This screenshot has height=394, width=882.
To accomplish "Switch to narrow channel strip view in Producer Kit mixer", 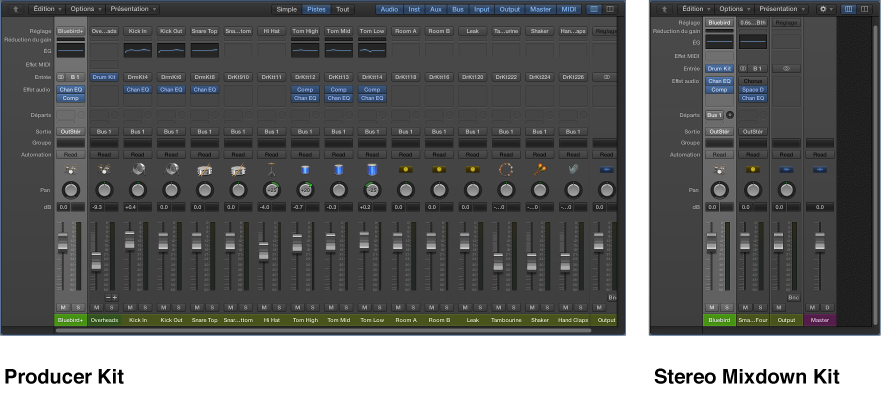I will tap(593, 9).
